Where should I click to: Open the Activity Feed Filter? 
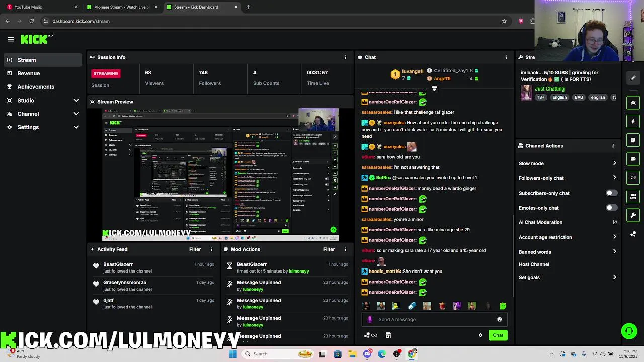pos(195,249)
